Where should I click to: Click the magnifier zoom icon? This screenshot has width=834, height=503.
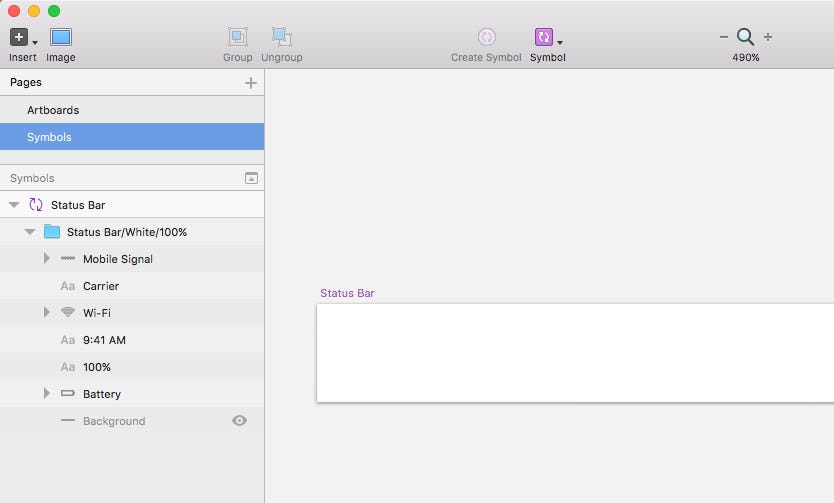[745, 37]
